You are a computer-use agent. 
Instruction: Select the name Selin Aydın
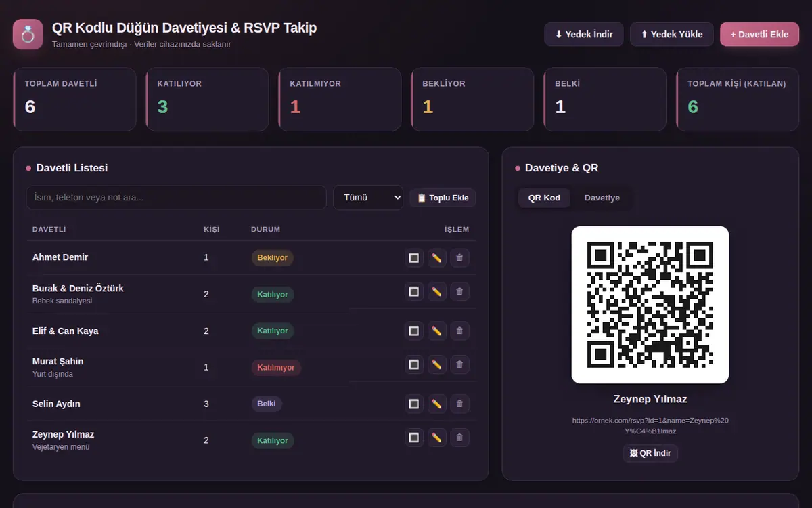tap(56, 404)
